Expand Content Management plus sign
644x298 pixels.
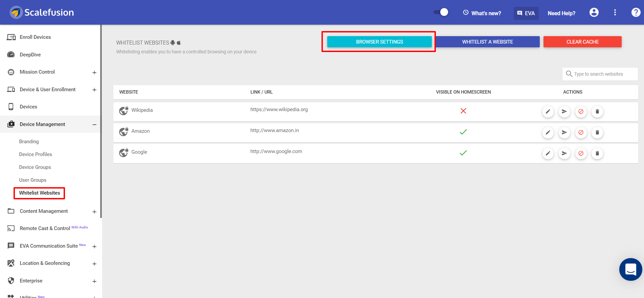click(94, 212)
